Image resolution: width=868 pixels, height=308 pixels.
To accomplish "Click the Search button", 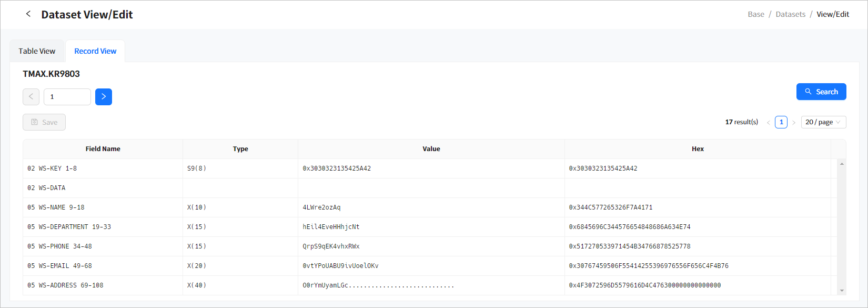I will (821, 92).
